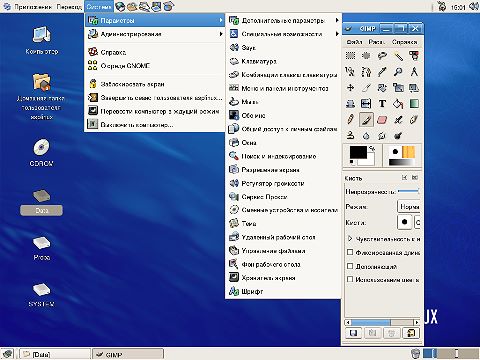Click the tool options horizontal scrollbar
This screenshot has width=480, height=360.
[x=382, y=322]
